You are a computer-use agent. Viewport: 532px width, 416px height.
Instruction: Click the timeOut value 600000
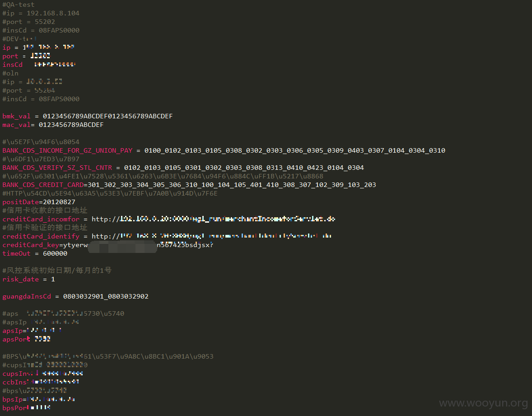tap(55, 253)
